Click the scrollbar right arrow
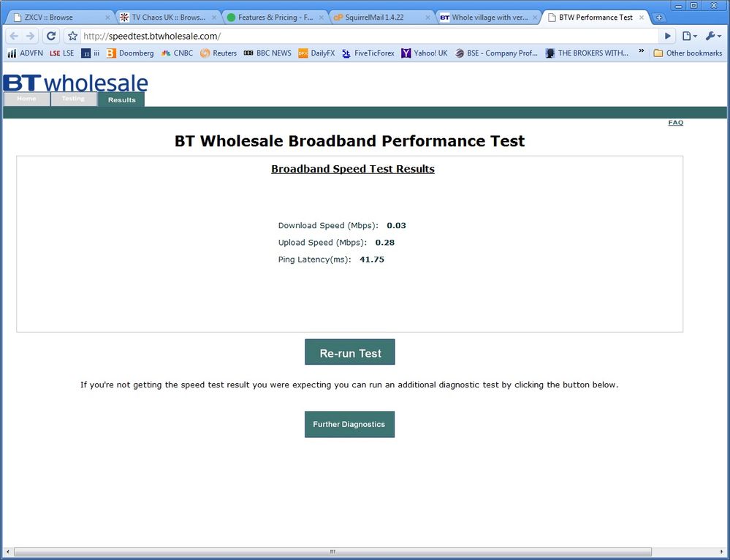Screen dimensions: 730x560 coord(723,552)
